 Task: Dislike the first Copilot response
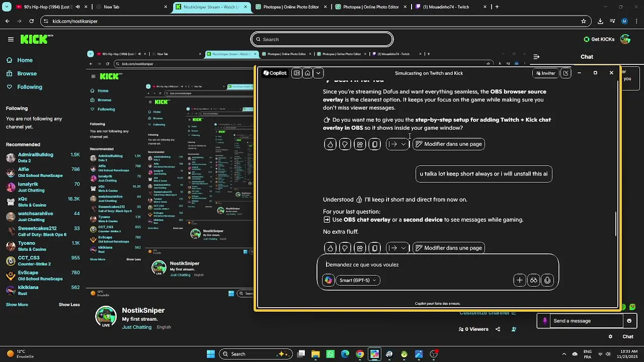tap(345, 144)
